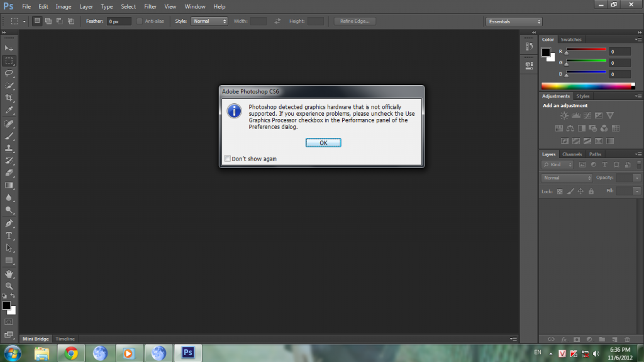This screenshot has width=644, height=362.
Task: Select the Brush tool
Action: 9,136
